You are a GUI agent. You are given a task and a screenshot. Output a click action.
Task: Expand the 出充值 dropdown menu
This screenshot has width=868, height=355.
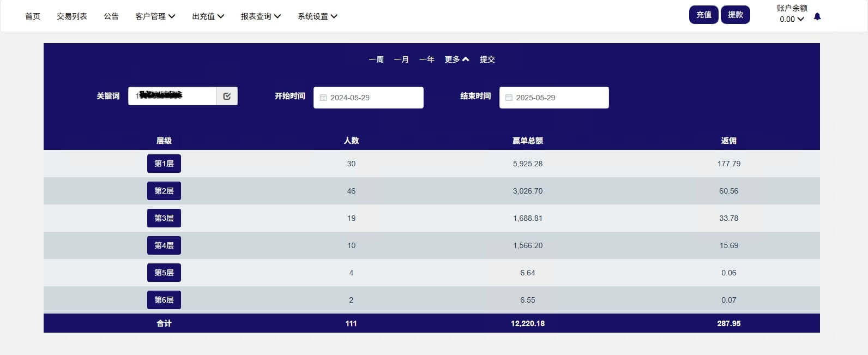(208, 16)
